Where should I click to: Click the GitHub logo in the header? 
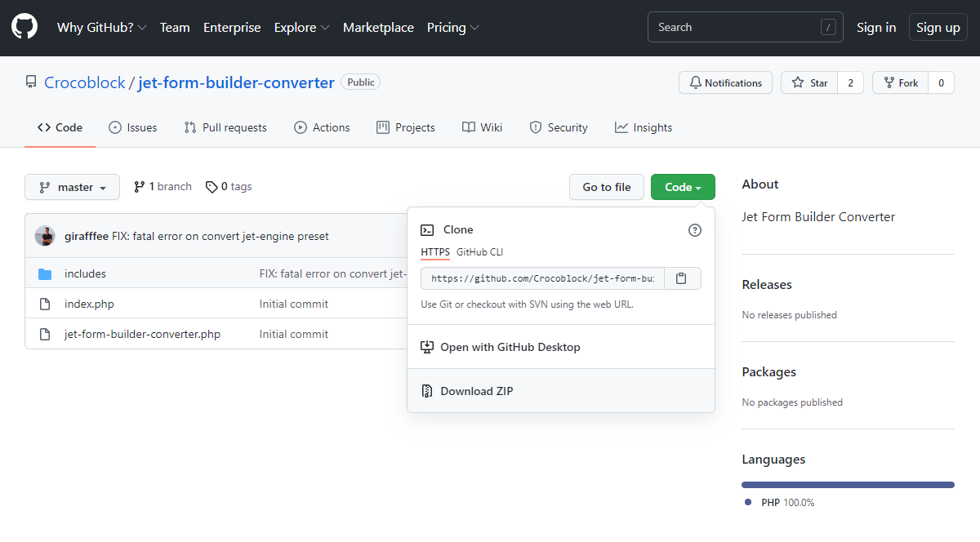pyautogui.click(x=24, y=26)
